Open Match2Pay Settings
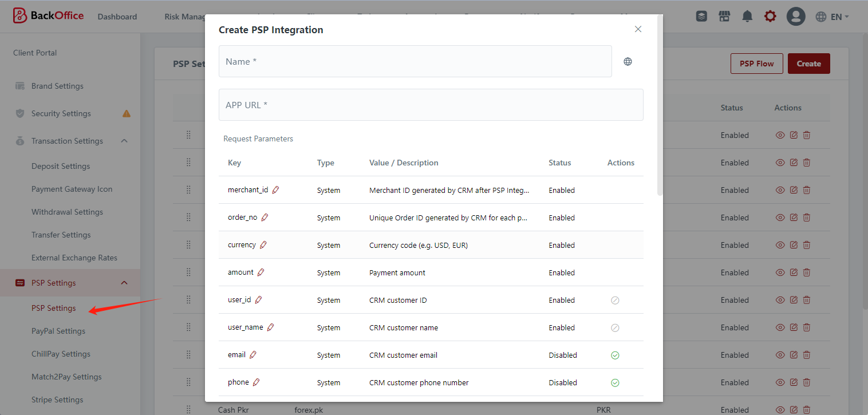868x415 pixels. pyautogui.click(x=66, y=377)
